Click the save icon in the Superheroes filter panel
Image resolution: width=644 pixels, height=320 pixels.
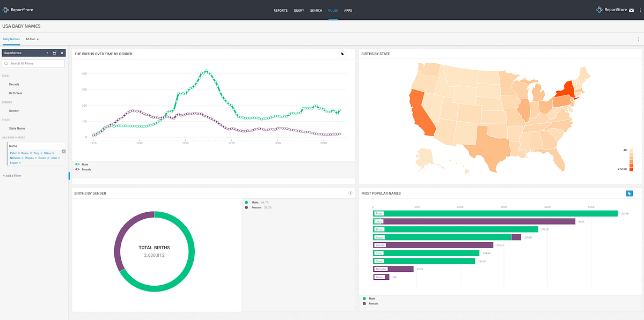pos(53,53)
